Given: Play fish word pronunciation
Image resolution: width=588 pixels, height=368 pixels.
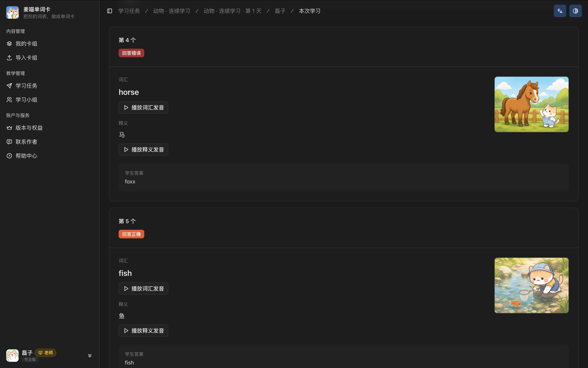Looking at the screenshot, I should [143, 289].
